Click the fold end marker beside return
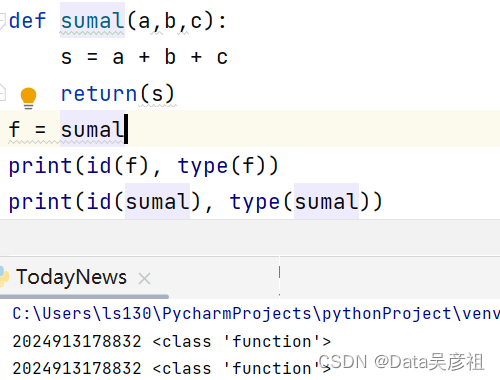The width and height of the screenshot is (500, 380). point(2,92)
